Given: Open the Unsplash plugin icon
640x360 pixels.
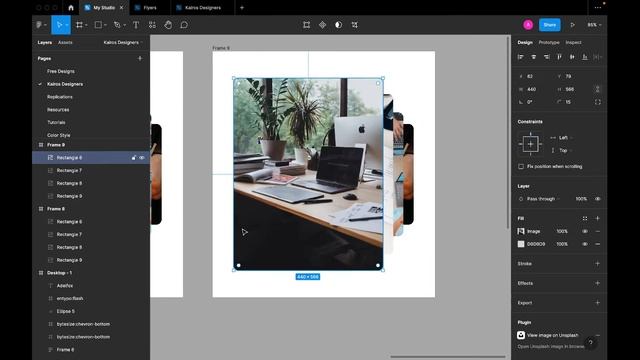Looking at the screenshot, I should tap(521, 335).
